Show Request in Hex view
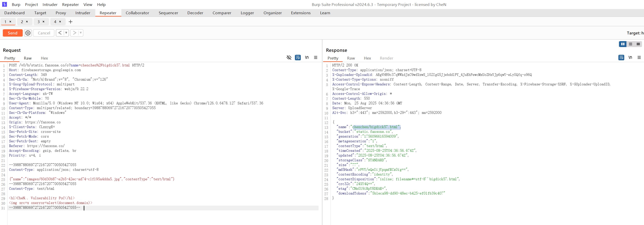 (x=44, y=58)
